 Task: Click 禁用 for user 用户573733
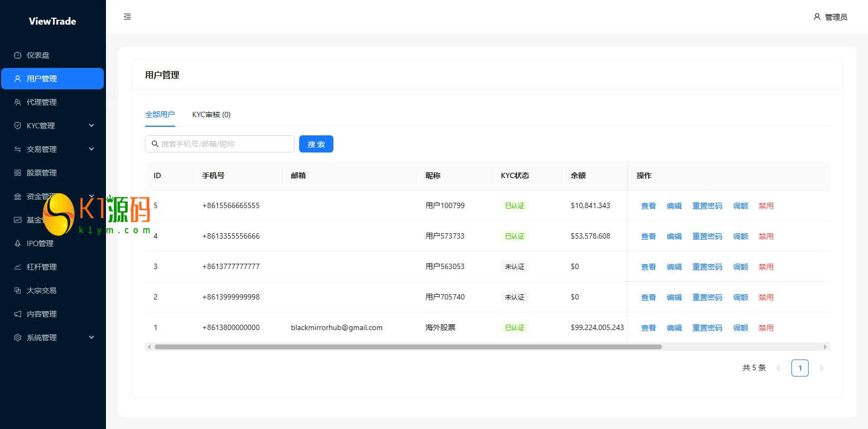(766, 236)
